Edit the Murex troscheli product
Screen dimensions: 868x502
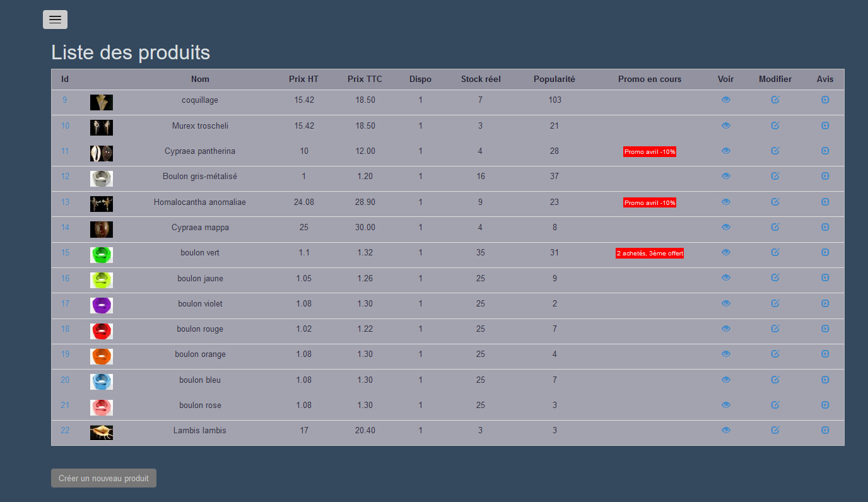pos(775,125)
